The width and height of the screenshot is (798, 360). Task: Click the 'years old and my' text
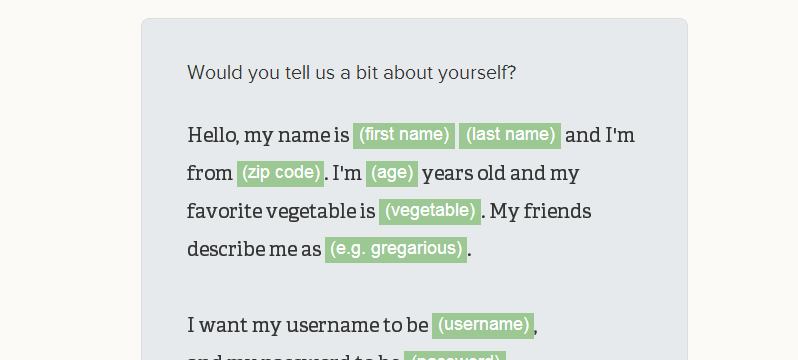click(501, 174)
